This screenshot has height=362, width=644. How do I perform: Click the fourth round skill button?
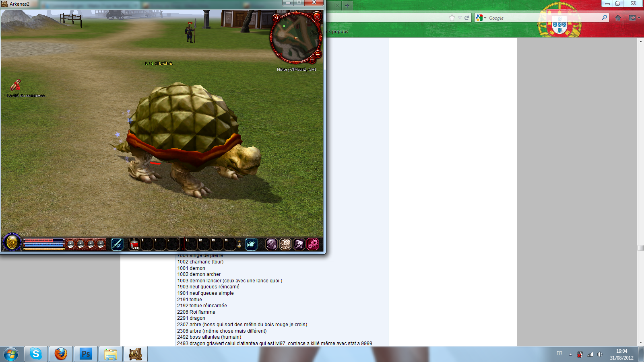coord(101,244)
